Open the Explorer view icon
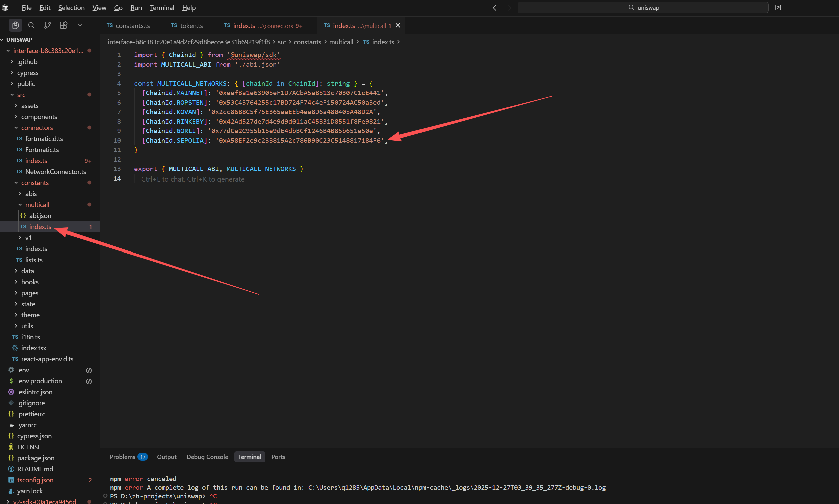The image size is (839, 504). click(15, 25)
